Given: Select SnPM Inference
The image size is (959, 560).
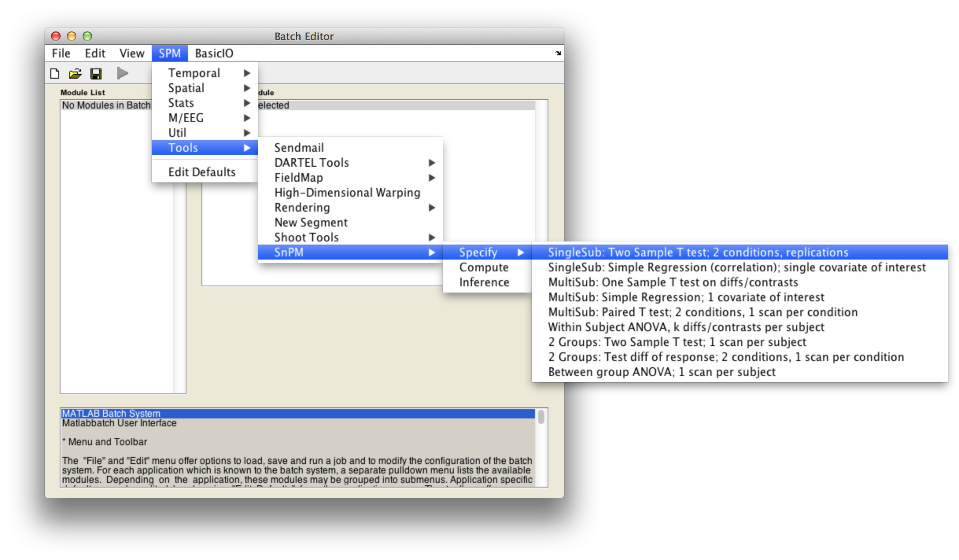Looking at the screenshot, I should pyautogui.click(x=487, y=282).
